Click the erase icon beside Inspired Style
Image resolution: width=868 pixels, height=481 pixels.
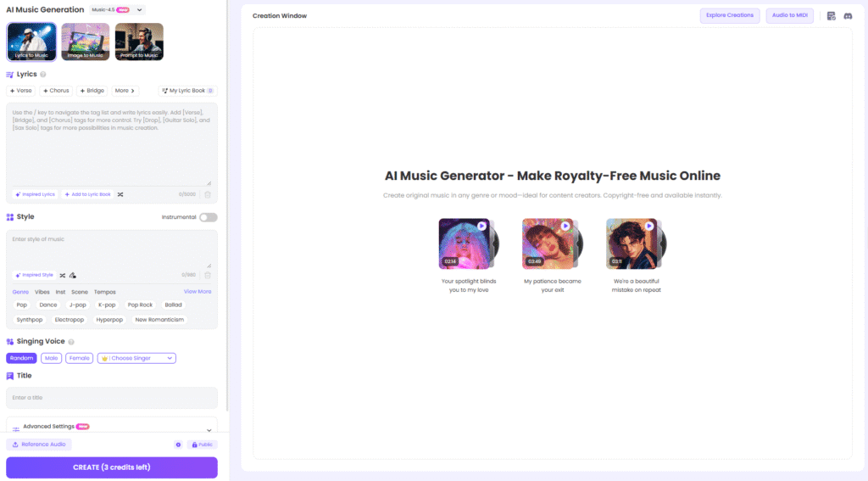click(x=73, y=275)
